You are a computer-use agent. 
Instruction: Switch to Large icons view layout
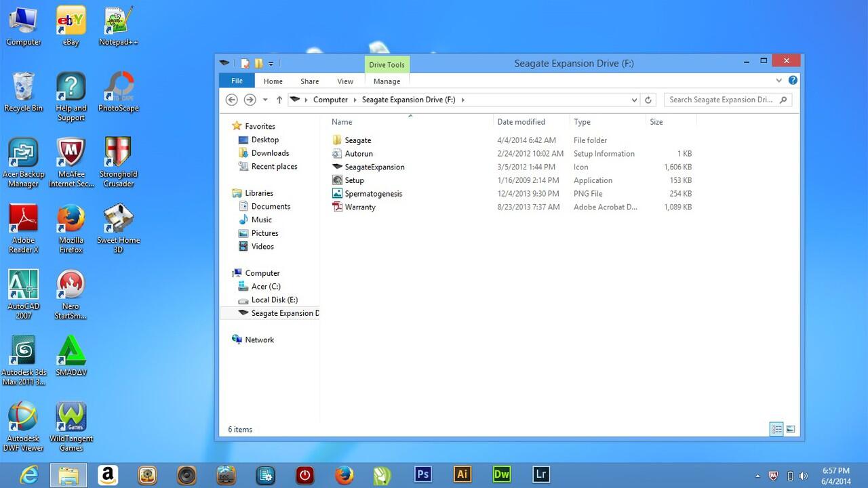coord(790,429)
